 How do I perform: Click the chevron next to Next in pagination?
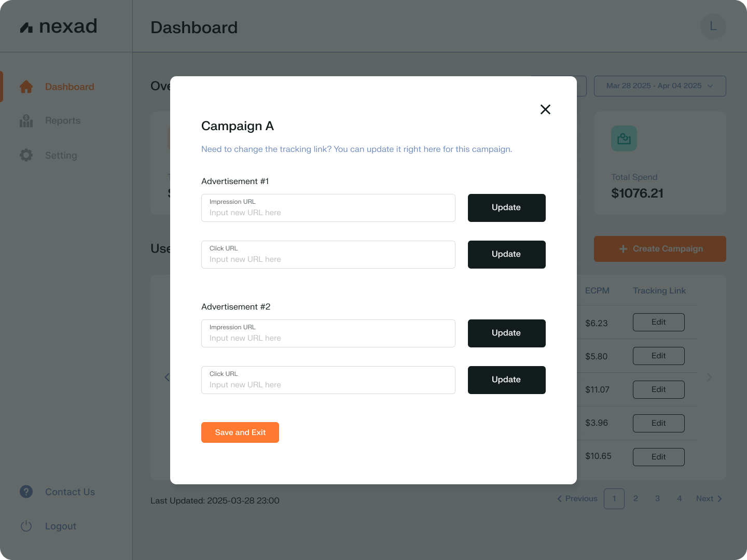tap(720, 499)
